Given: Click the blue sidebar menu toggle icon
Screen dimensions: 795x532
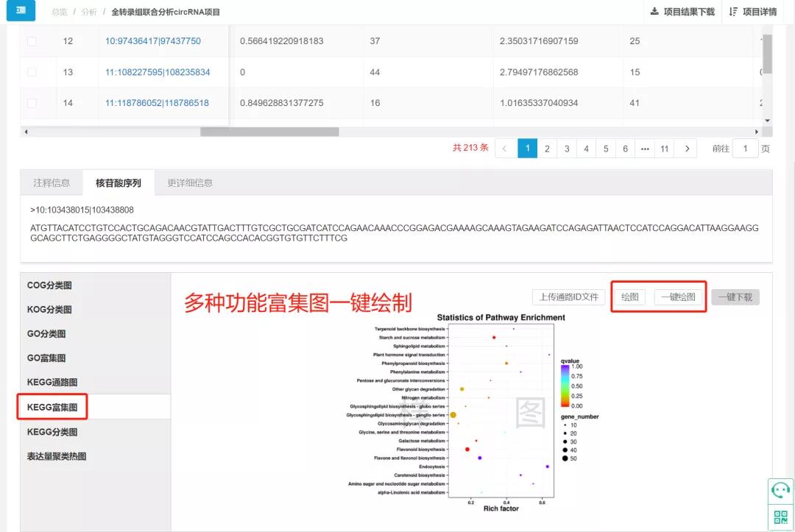Looking at the screenshot, I should 21,10.
